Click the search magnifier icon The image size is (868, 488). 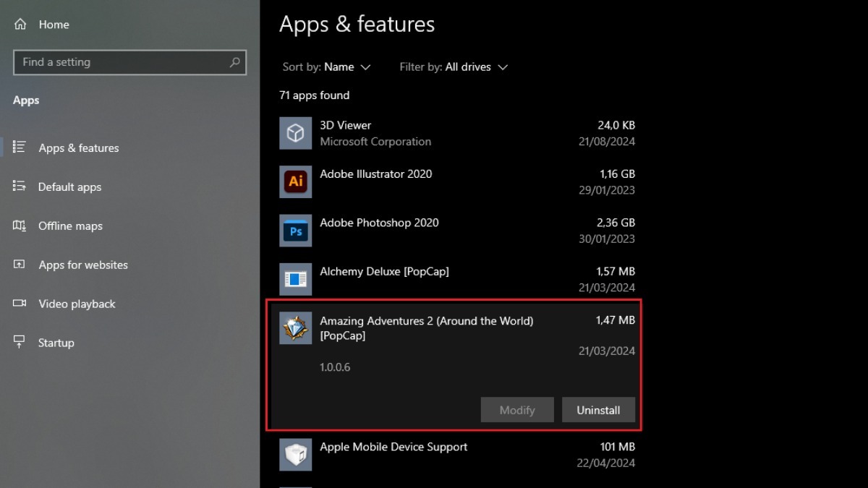tap(234, 62)
